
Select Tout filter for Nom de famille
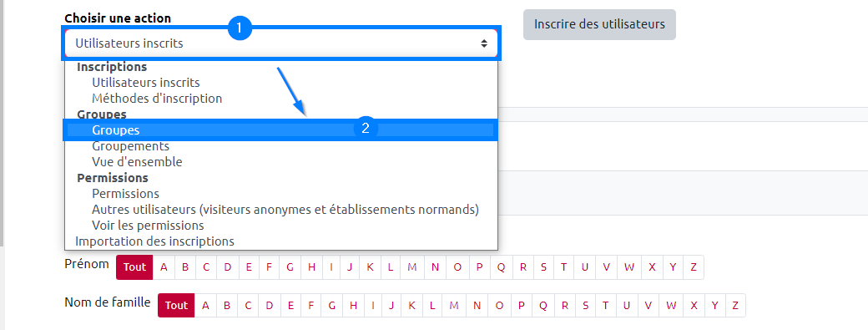tap(176, 306)
